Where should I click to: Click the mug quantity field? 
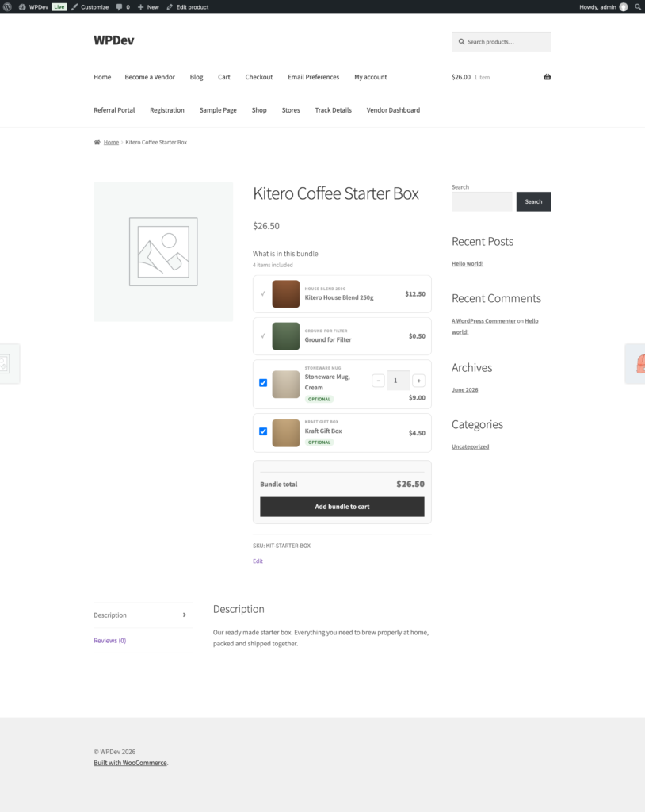pos(398,381)
